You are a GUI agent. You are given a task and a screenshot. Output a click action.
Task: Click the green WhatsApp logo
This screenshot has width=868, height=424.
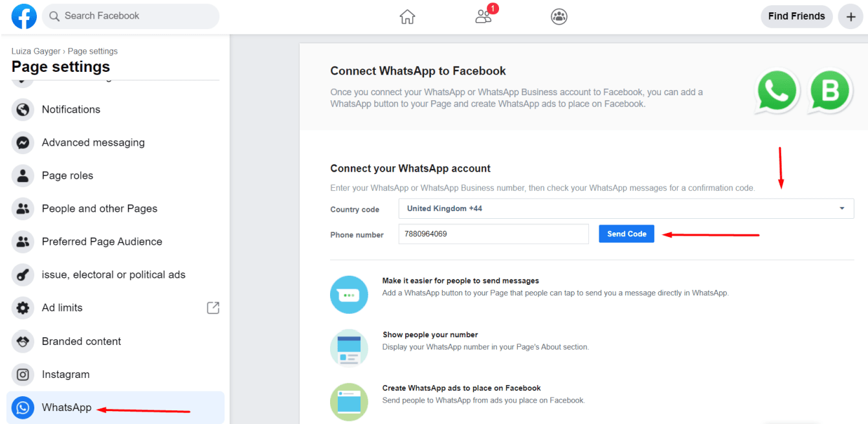(x=777, y=92)
